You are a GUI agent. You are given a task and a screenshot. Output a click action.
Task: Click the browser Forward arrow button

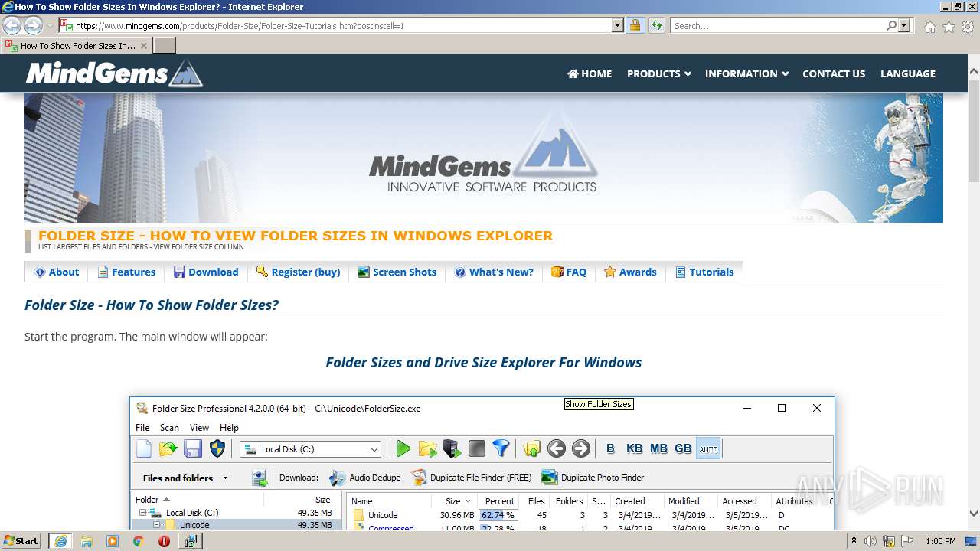(x=33, y=26)
